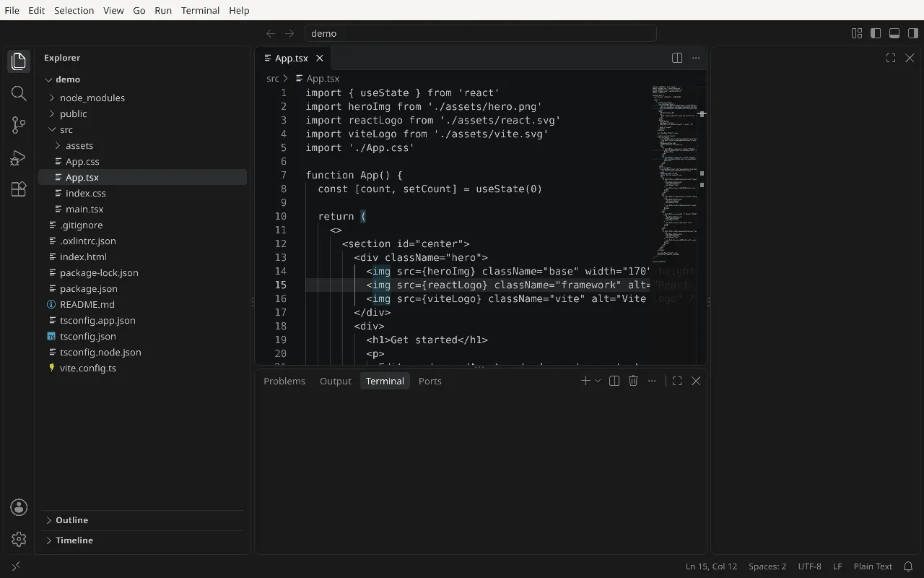Image resolution: width=924 pixels, height=578 pixels.
Task: Maximize the bottom panel size
Action: point(677,381)
